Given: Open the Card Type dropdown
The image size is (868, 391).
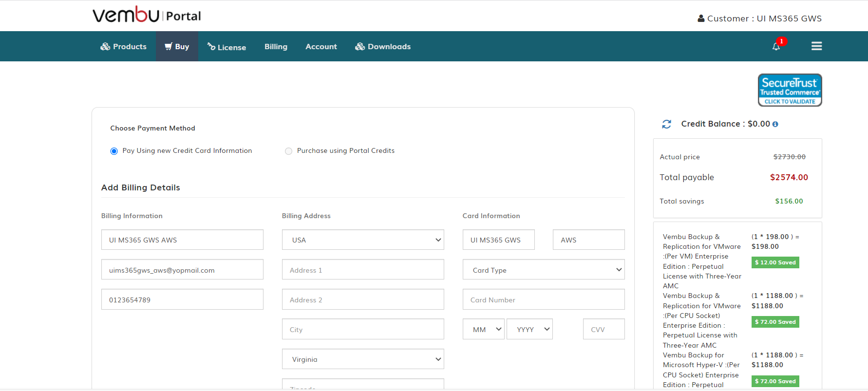Looking at the screenshot, I should coord(544,270).
